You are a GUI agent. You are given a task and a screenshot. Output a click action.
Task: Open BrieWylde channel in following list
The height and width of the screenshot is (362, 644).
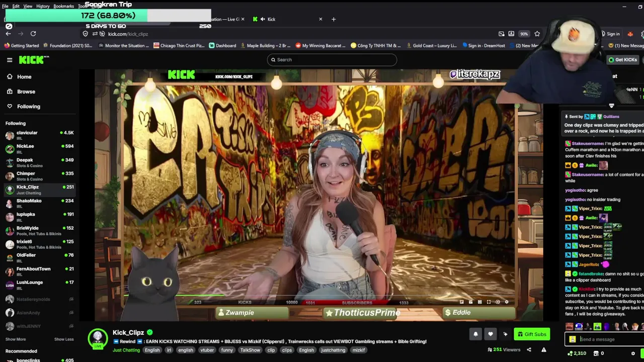[39, 230]
